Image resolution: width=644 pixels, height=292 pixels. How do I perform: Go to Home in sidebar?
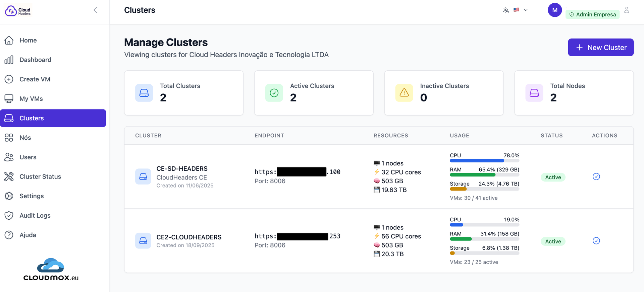coord(28,41)
